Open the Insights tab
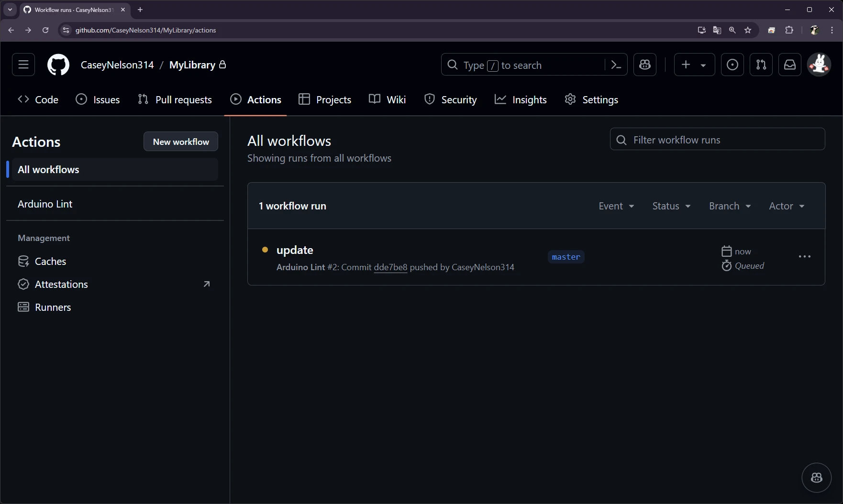This screenshot has height=504, width=843. point(521,99)
